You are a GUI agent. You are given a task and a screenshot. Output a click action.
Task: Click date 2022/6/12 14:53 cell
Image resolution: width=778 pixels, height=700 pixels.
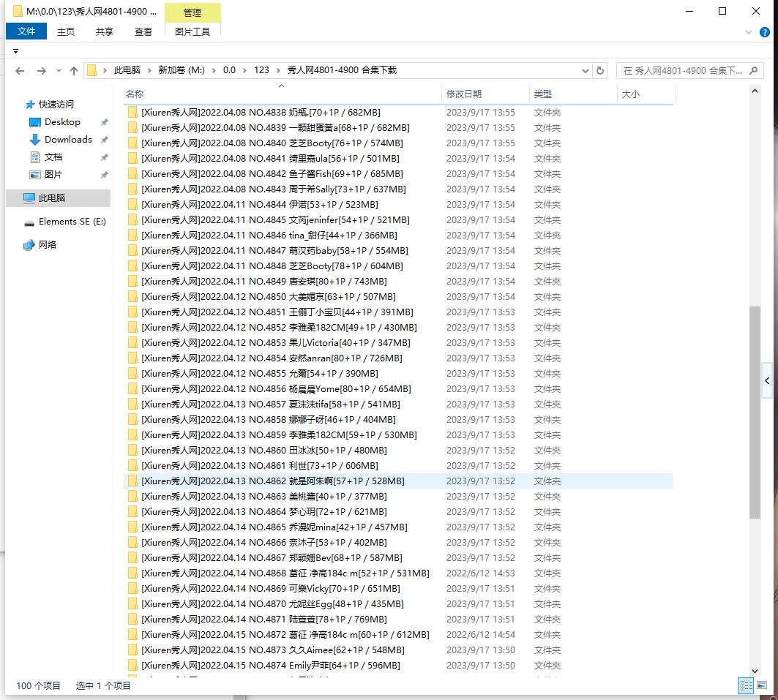480,573
